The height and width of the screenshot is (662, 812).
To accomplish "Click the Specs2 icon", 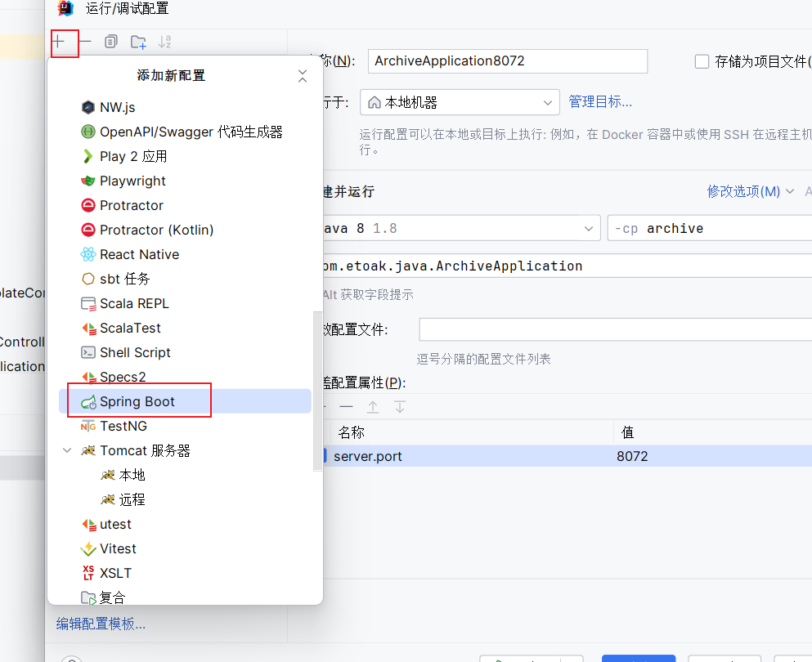I will pos(88,378).
